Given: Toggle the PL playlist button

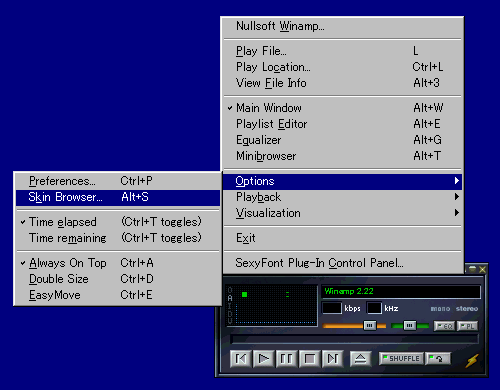Looking at the screenshot, I should click(467, 326).
